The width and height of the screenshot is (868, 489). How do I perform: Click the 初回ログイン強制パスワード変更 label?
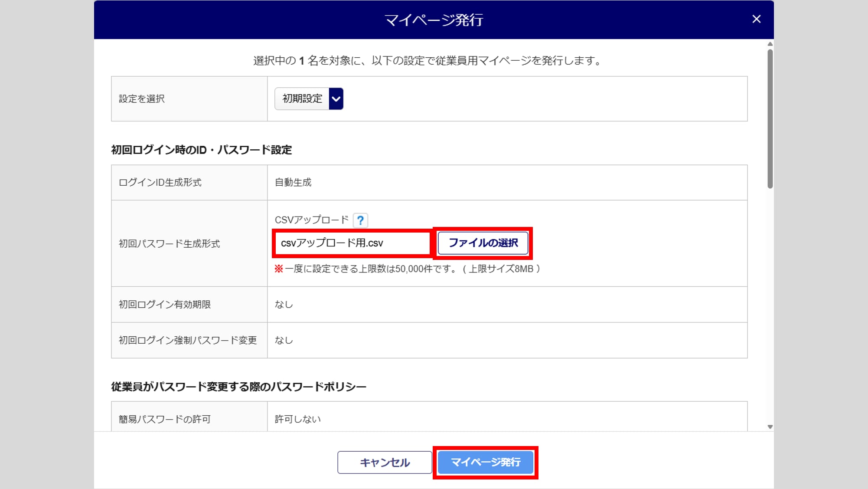(188, 340)
